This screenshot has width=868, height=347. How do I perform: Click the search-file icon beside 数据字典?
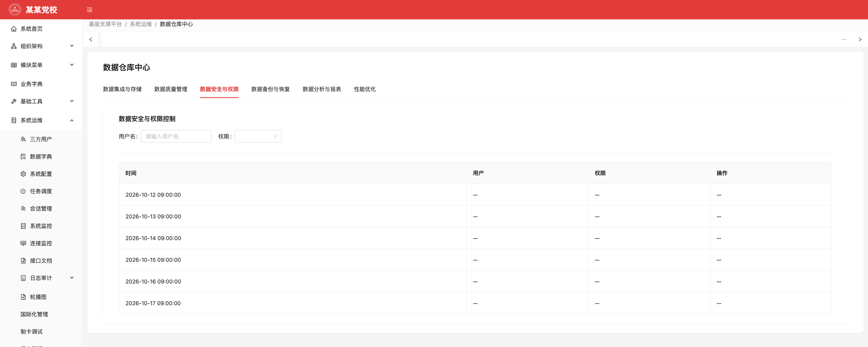point(23,157)
